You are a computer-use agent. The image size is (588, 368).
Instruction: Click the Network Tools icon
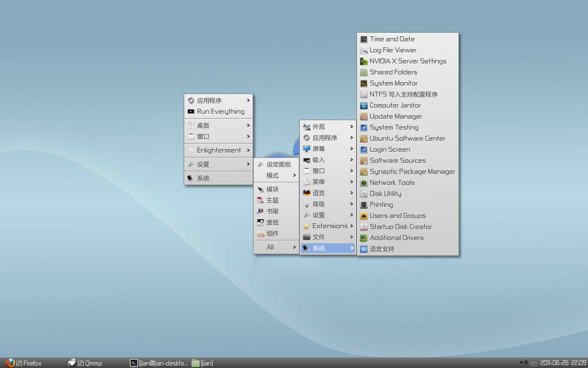(364, 183)
